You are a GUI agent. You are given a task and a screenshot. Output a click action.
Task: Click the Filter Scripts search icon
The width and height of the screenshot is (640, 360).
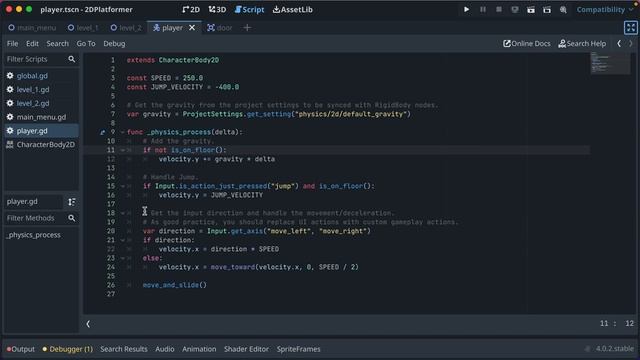click(72, 59)
